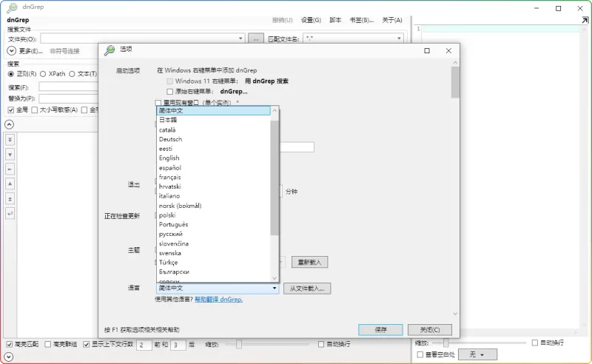Choose català from the language list
The height and width of the screenshot is (364, 592).
coord(213,129)
